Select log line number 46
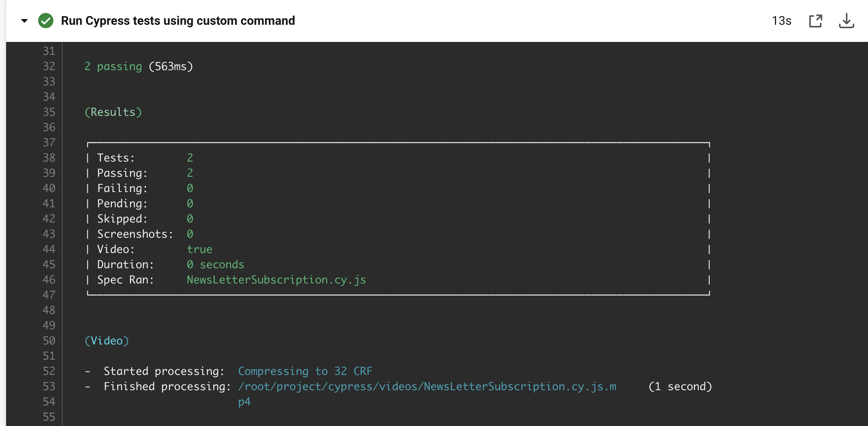Image resolution: width=868 pixels, height=426 pixels. 49,280
